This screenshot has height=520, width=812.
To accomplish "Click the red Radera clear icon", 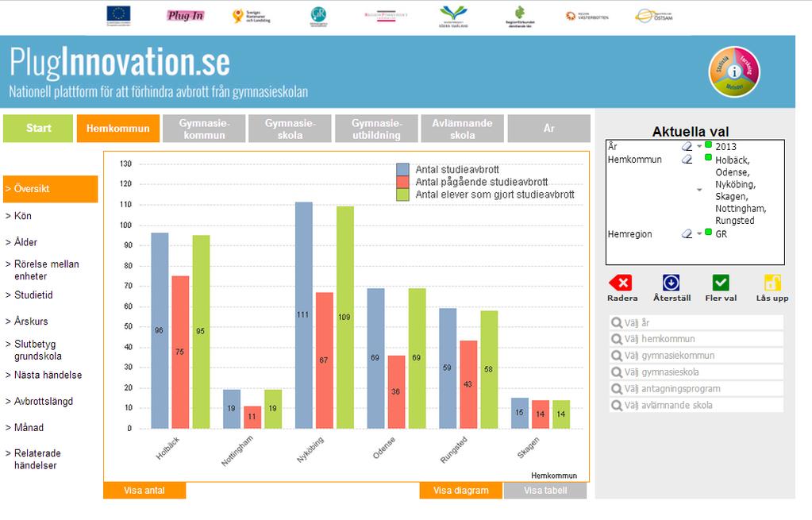I will [x=621, y=283].
